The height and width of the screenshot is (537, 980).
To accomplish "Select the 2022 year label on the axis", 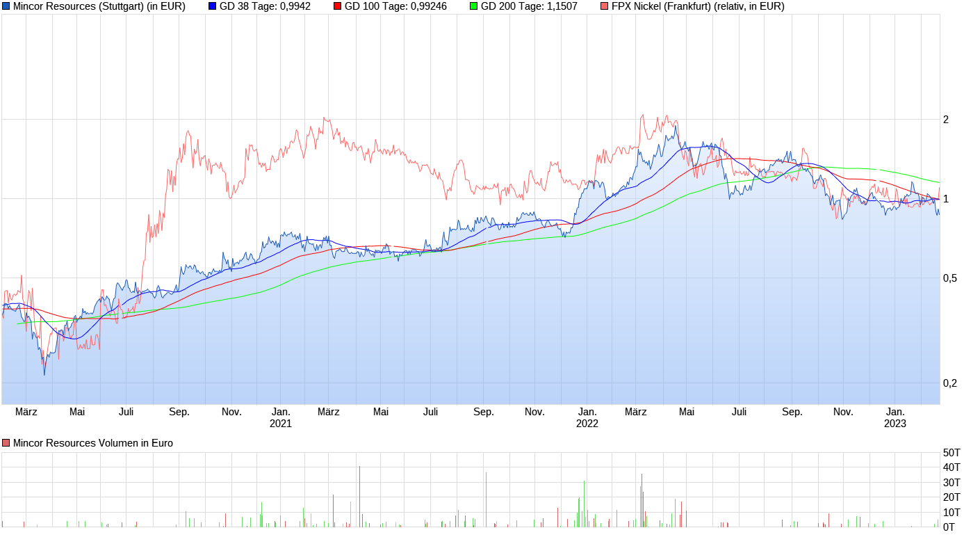I will click(x=586, y=422).
